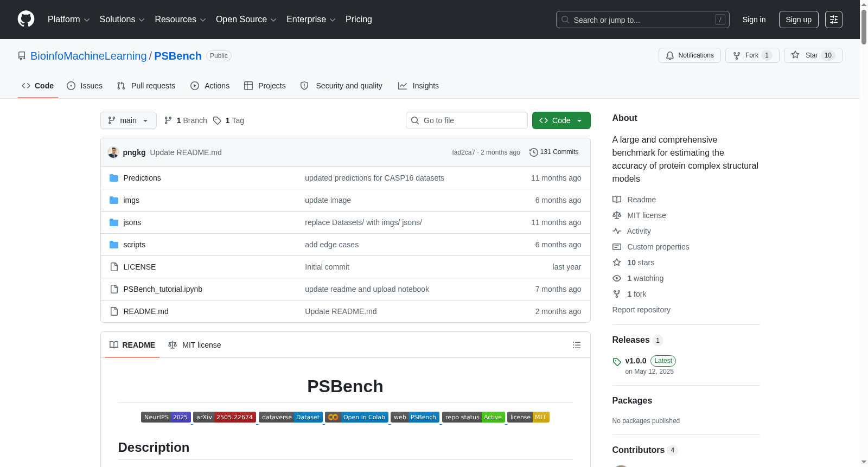The image size is (868, 467).
Task: Open the dataverse Dataset badge
Action: 291,417
